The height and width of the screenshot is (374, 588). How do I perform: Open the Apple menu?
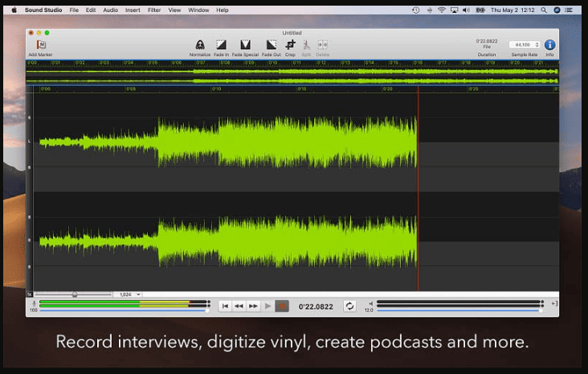(x=14, y=10)
